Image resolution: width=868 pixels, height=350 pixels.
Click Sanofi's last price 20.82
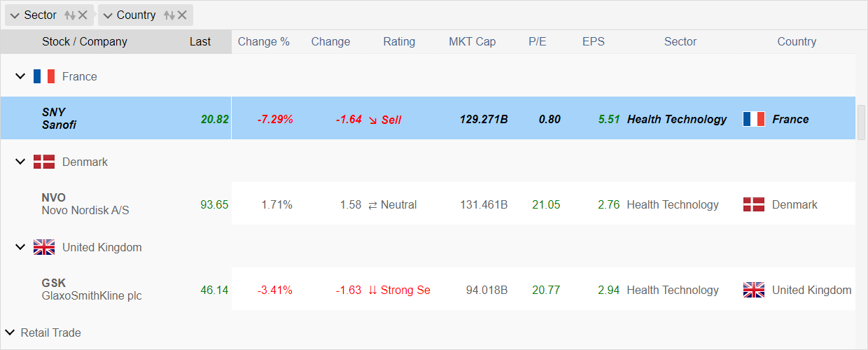pos(215,119)
